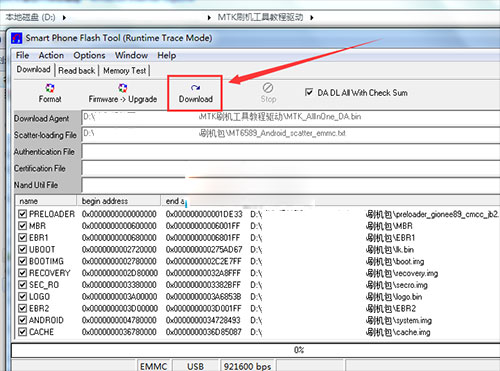Click begin address 0x0000000002720000

click(x=119, y=249)
